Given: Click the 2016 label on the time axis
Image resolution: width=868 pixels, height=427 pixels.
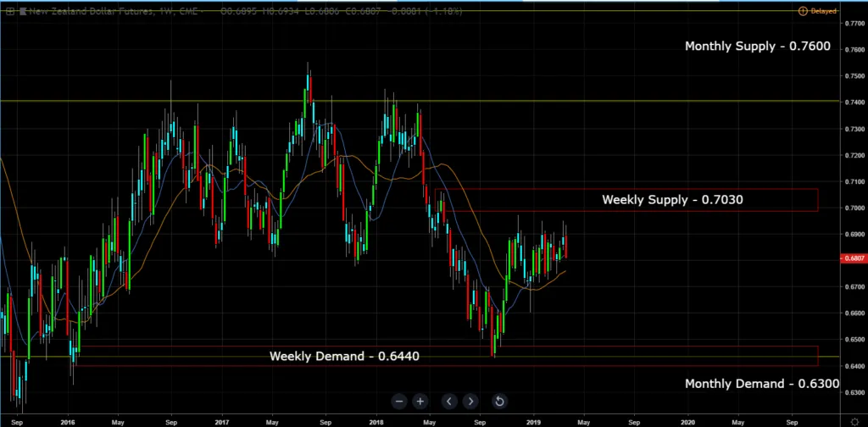Looking at the screenshot, I should [x=68, y=421].
